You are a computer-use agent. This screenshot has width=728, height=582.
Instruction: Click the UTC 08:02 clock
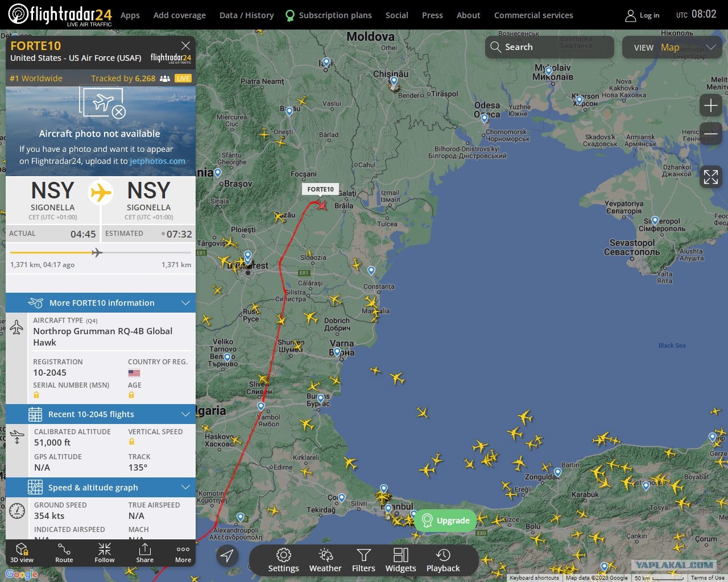tap(696, 14)
